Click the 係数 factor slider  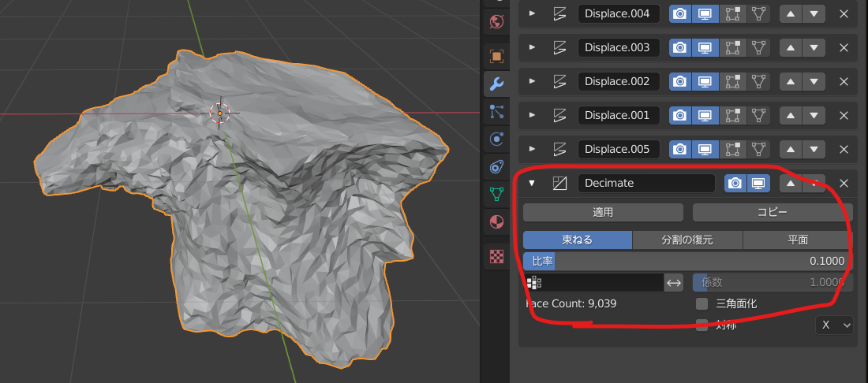pos(773,282)
